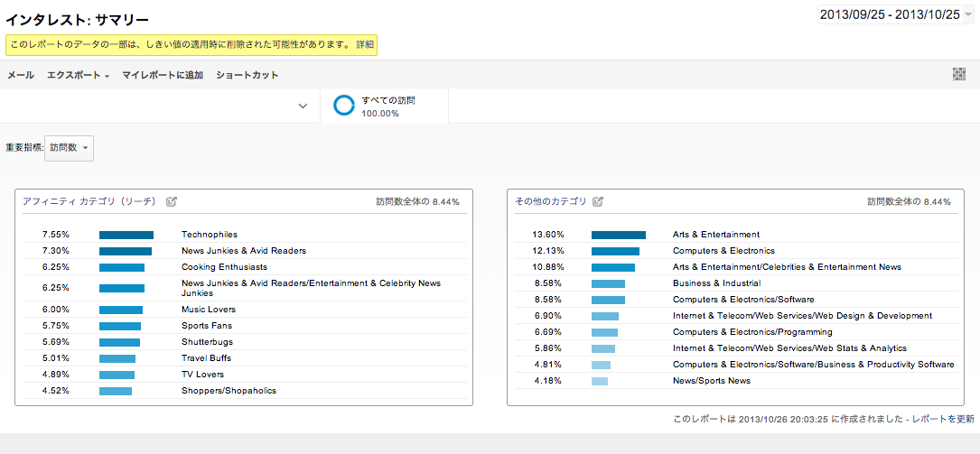Click メール in the report toolbar

click(x=21, y=75)
